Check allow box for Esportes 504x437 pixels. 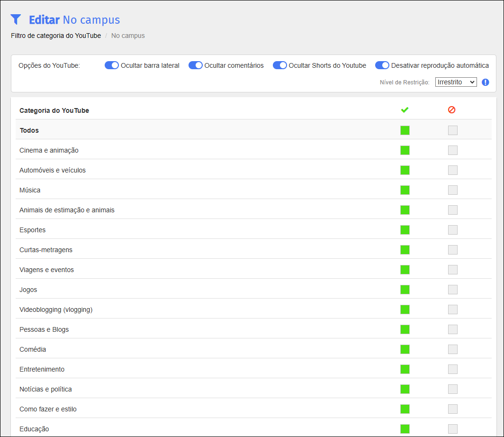(405, 230)
